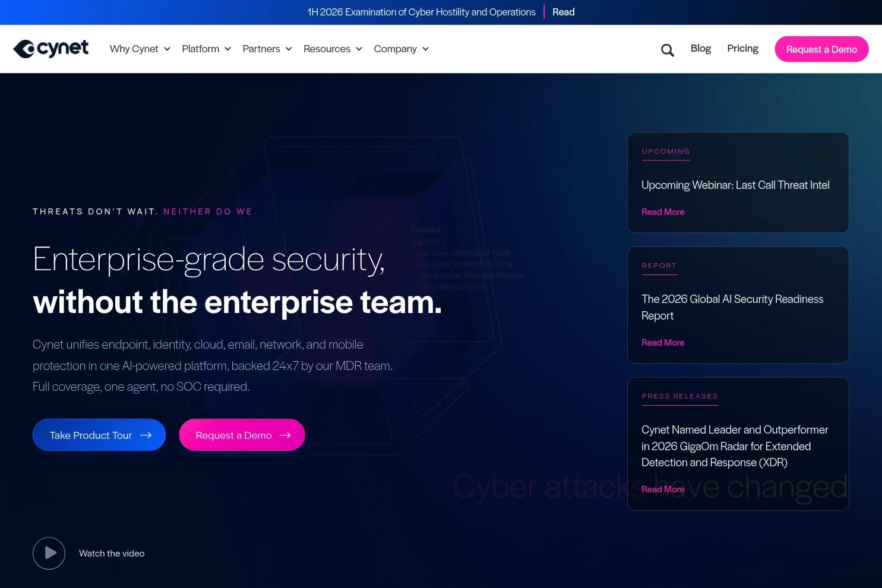Click the UPCOMING card label
882x588 pixels.
tap(666, 151)
